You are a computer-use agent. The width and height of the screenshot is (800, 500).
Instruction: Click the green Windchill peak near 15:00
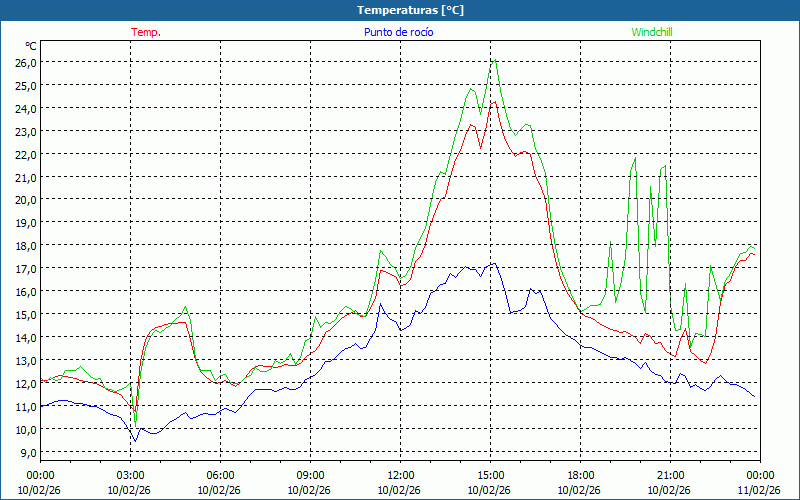(493, 61)
